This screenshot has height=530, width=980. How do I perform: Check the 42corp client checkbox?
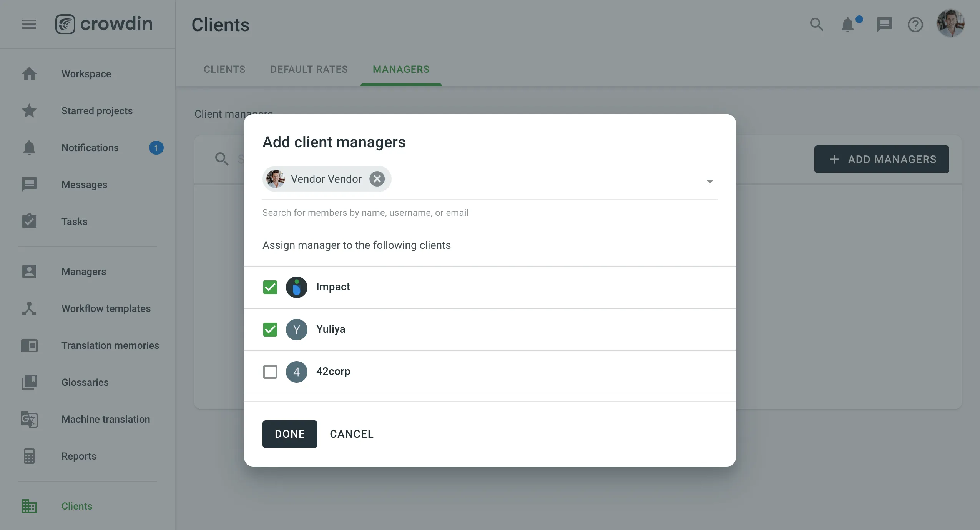[x=270, y=372]
